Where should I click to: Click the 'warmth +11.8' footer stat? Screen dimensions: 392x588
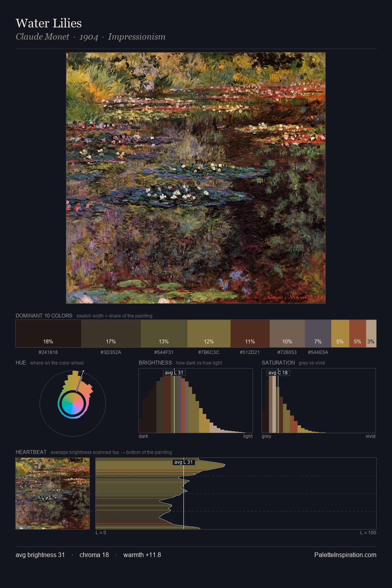pos(142,555)
